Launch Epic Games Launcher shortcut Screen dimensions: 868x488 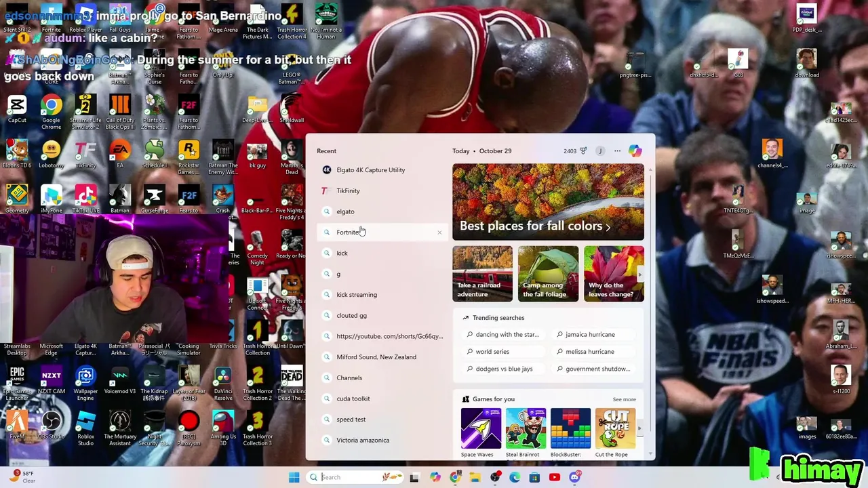tap(17, 383)
